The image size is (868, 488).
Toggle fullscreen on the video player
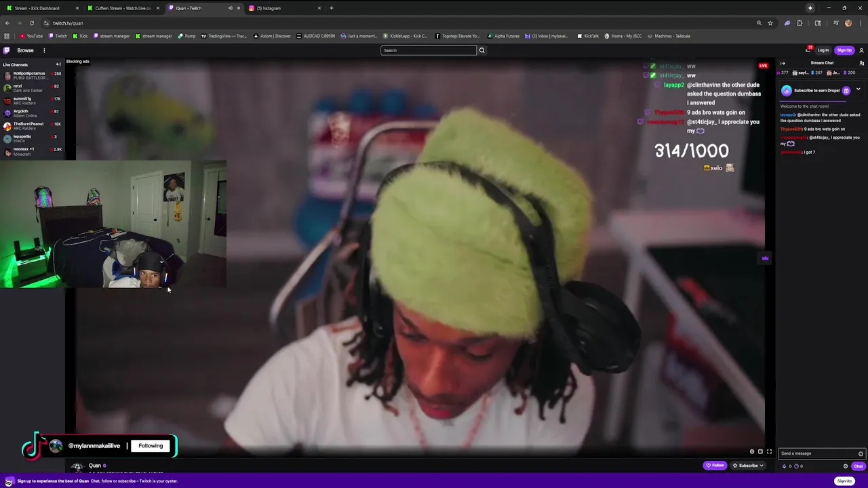click(x=769, y=451)
